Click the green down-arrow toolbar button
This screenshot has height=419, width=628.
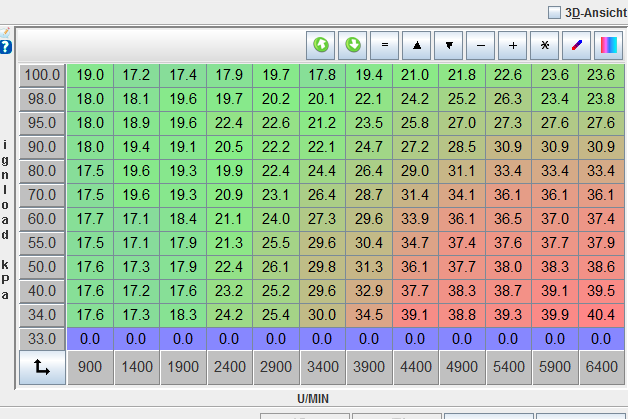[353, 45]
